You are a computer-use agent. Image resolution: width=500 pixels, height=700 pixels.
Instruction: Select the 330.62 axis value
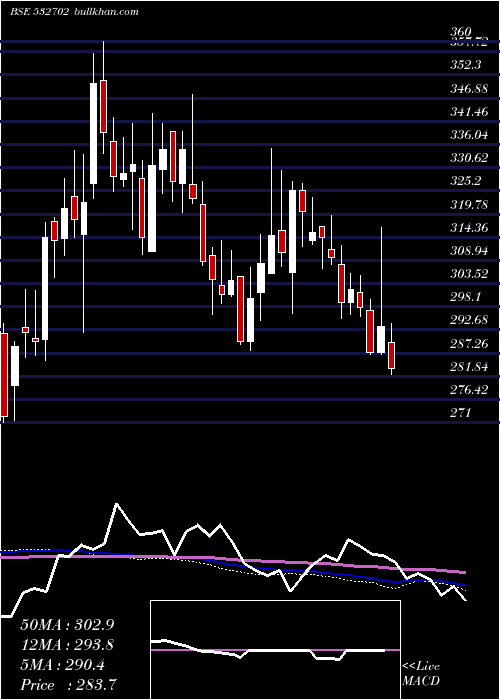469,158
